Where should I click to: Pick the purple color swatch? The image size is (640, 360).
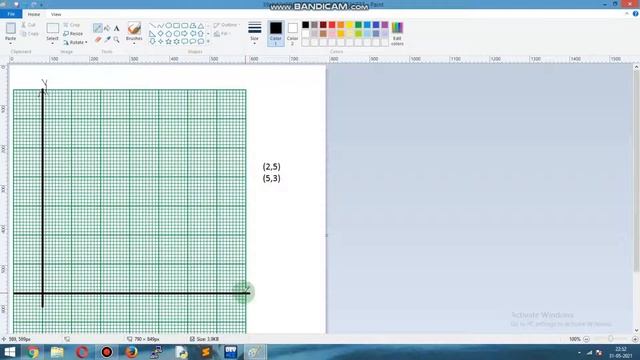(x=384, y=25)
